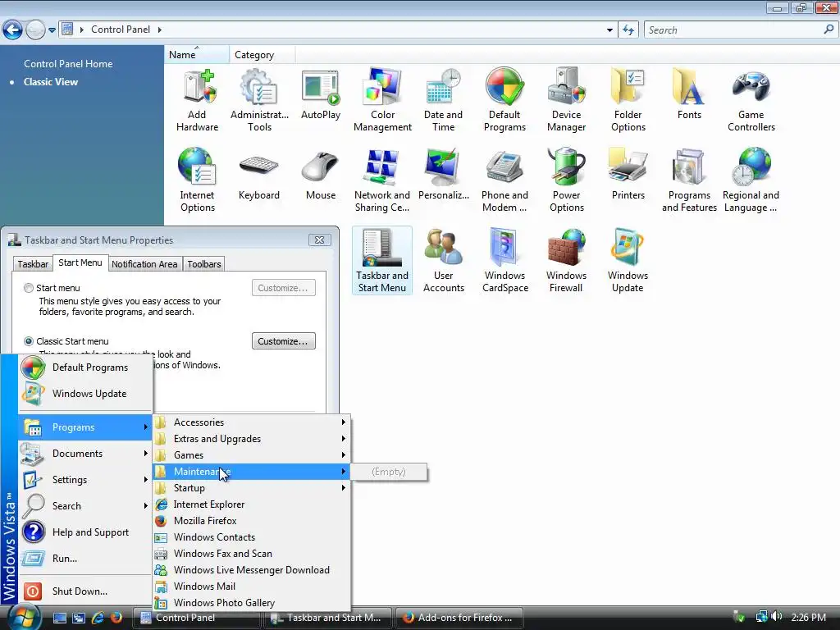
Task: Open Programs and Features icon
Action: point(689,181)
